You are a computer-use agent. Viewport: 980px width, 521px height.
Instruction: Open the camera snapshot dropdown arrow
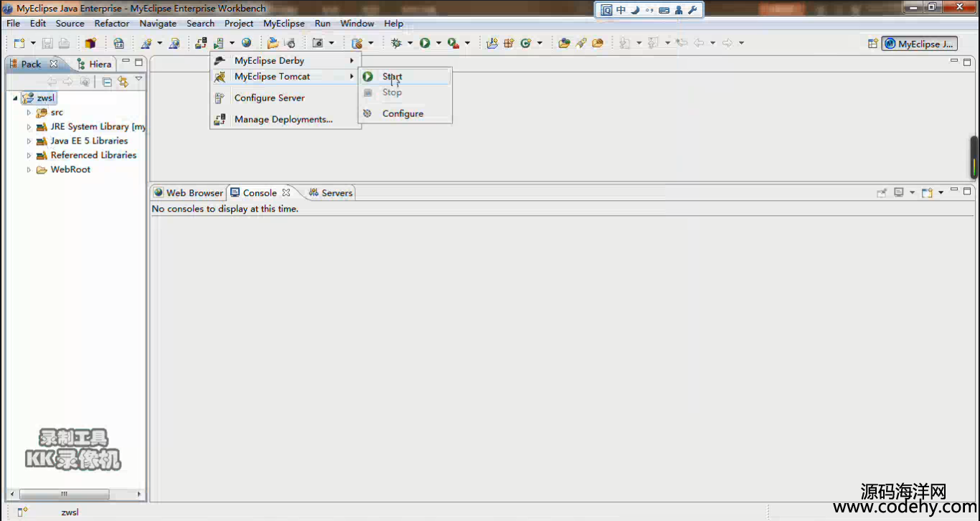click(x=331, y=43)
